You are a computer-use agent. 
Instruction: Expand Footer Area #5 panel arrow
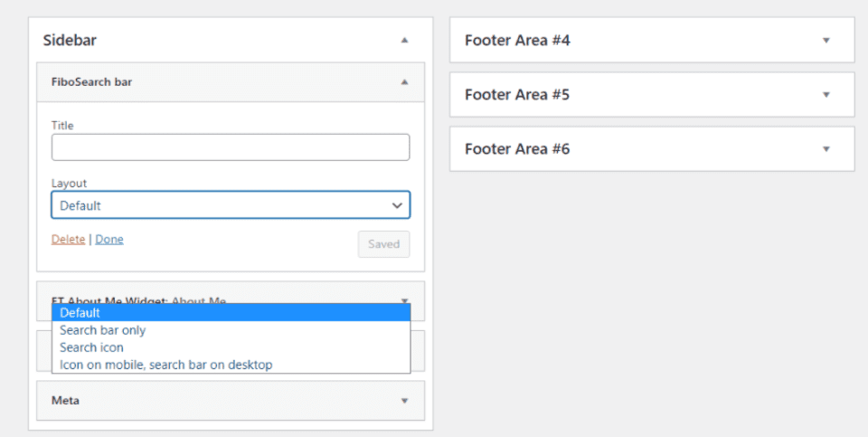[x=826, y=94]
